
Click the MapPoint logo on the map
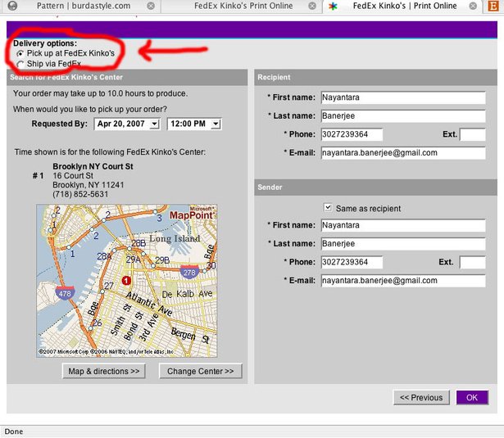192,214
